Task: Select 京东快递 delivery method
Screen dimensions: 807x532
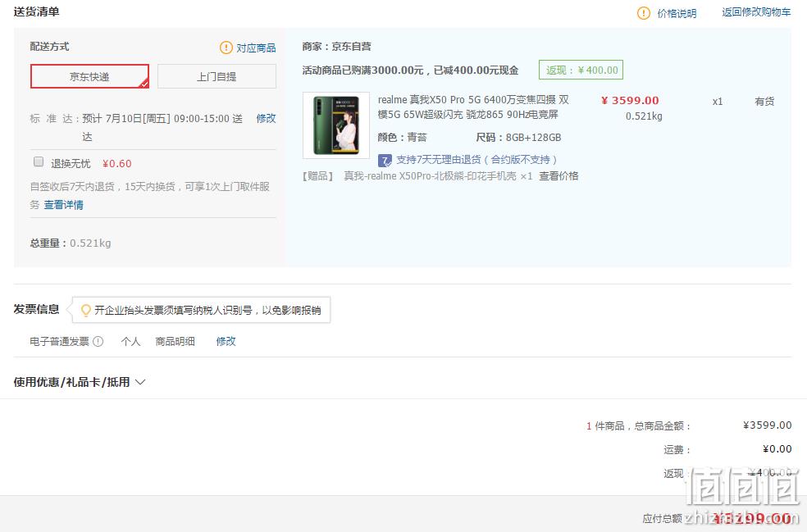Action: [89, 76]
